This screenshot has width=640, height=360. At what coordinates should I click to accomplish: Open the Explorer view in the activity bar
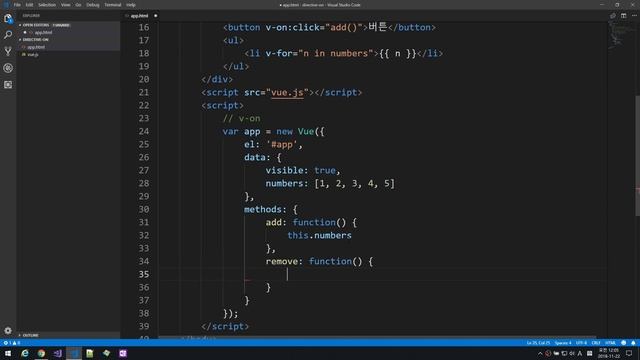pos(8,18)
